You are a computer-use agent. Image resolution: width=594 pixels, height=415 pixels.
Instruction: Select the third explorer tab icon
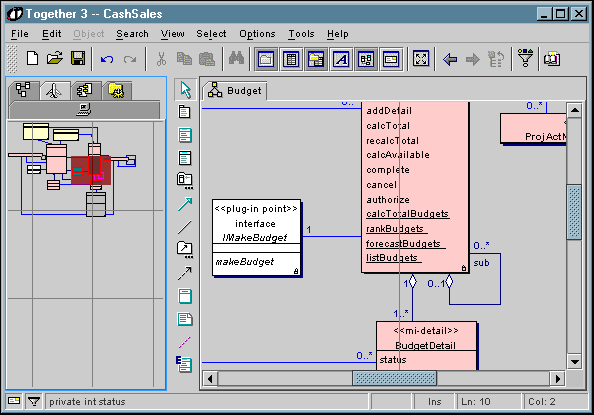pos(85,91)
